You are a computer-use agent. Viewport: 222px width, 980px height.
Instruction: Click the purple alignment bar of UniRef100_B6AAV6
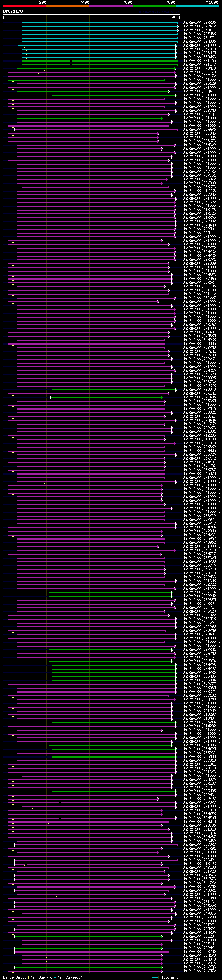(x=96, y=130)
